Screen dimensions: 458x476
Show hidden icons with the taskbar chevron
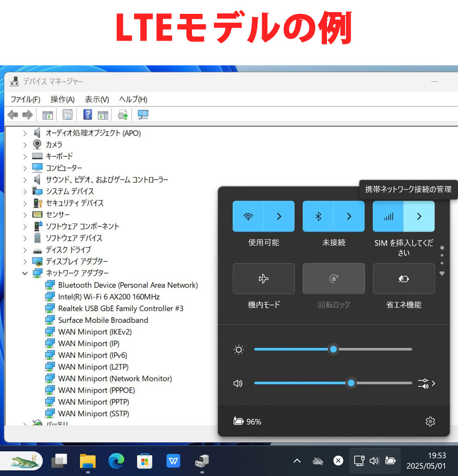point(297,461)
